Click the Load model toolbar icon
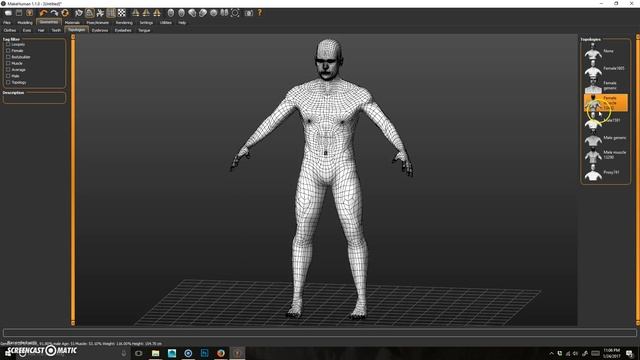This screenshot has width=640, height=360. (8, 13)
